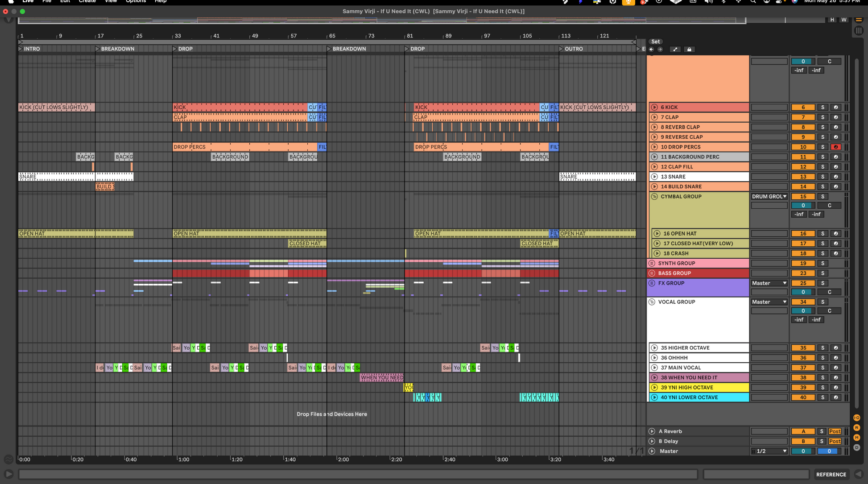The image size is (868, 484).
Task: Optimize arrangement width with W button
Action: tap(844, 20)
